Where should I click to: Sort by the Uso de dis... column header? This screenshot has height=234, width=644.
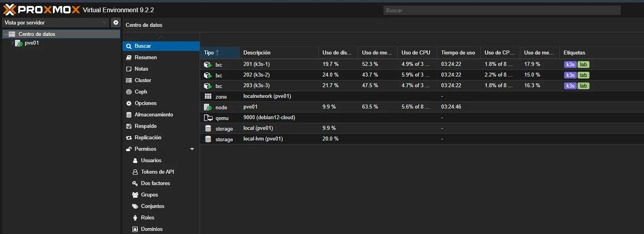[x=338, y=53]
